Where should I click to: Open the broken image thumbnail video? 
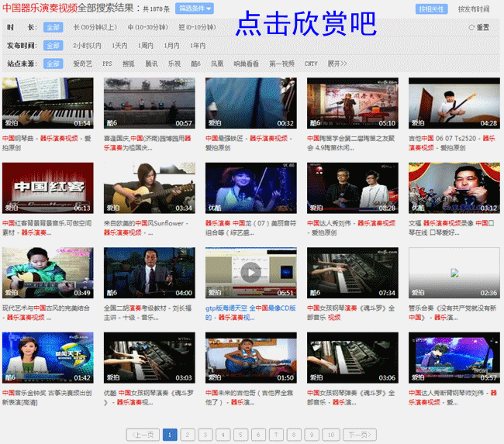pyautogui.click(x=454, y=273)
